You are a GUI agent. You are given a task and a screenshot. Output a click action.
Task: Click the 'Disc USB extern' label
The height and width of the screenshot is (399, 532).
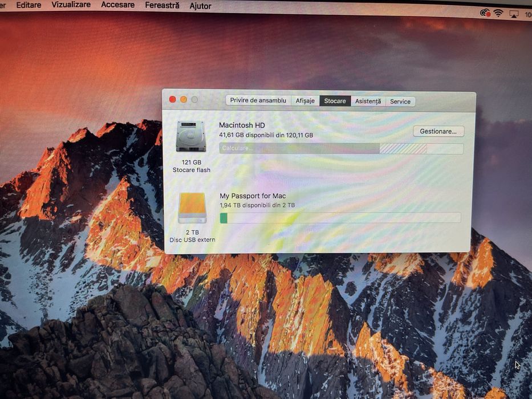[x=192, y=240]
